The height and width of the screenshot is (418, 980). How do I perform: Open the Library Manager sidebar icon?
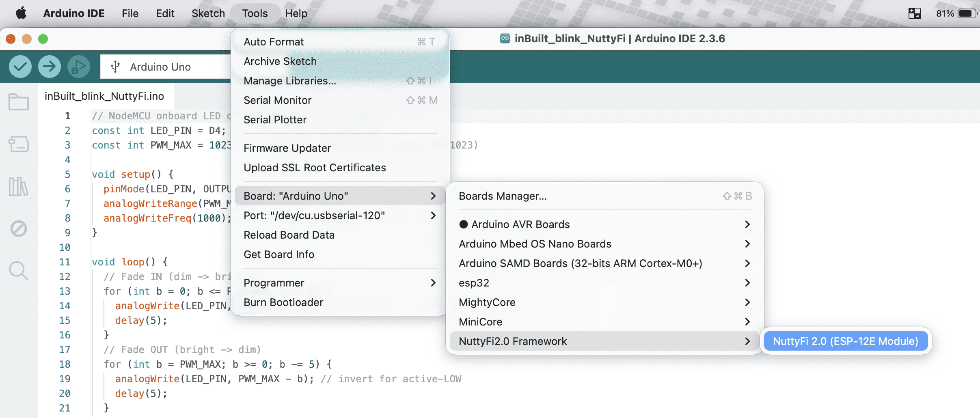19,187
